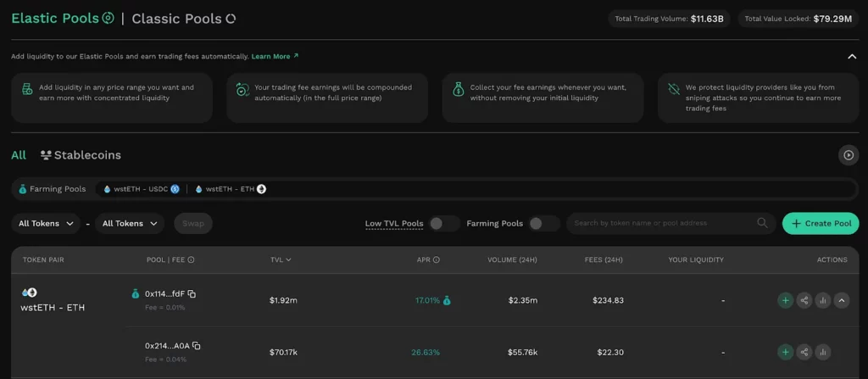Play the tutorial video button
The image size is (868, 379).
848,155
